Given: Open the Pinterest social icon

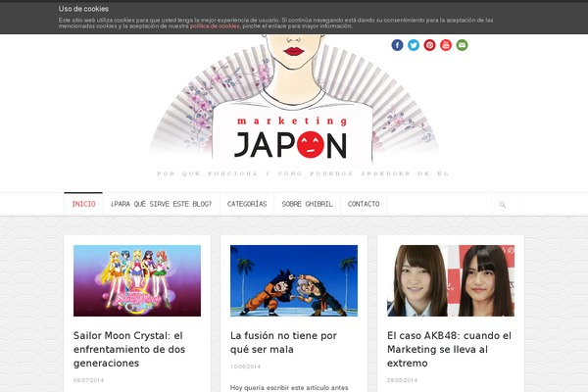Looking at the screenshot, I should coord(429,45).
